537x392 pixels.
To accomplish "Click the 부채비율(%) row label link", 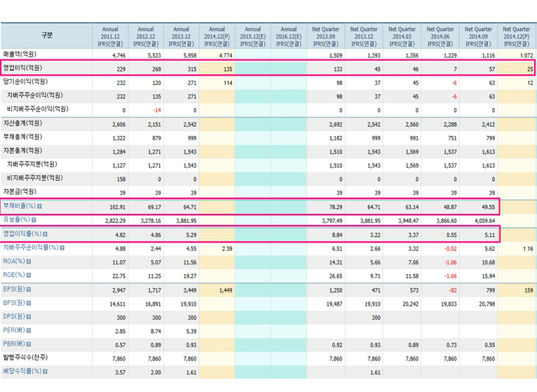I will 19,206.
